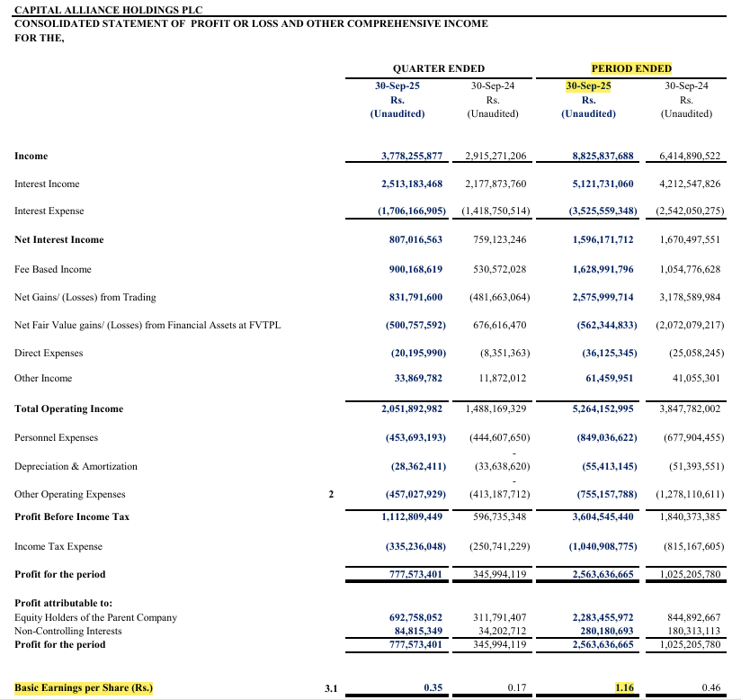Click the 'Other Operating Expenses' label
This screenshot has width=741, height=700.
pos(70,495)
